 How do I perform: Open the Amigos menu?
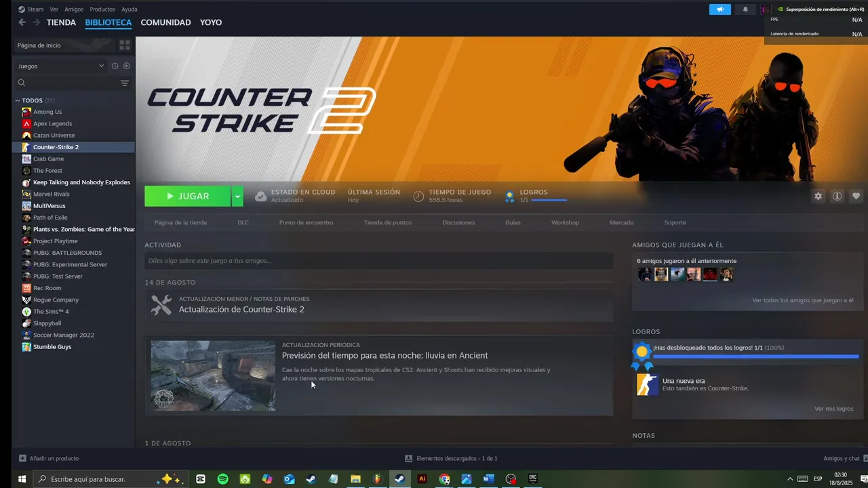74,9
